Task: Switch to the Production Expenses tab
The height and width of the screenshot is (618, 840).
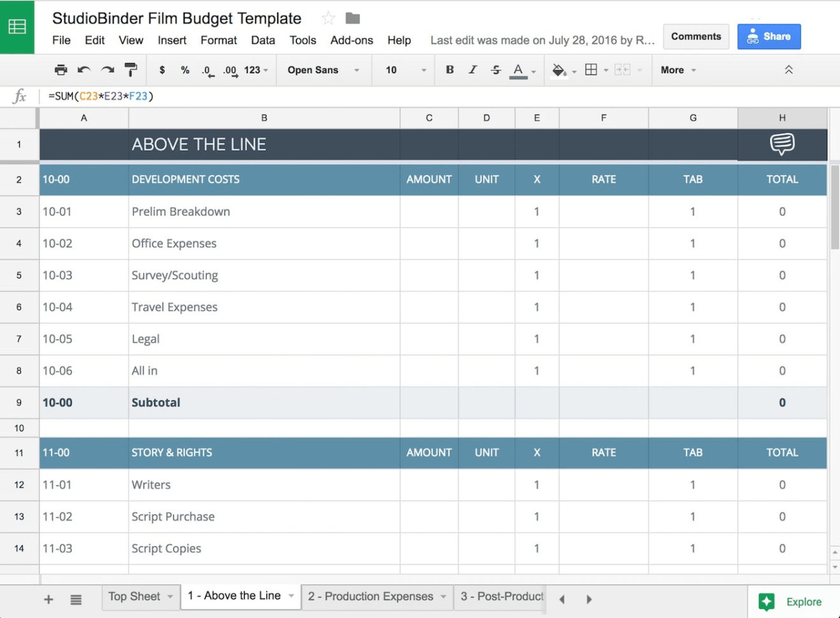Action: tap(370, 596)
